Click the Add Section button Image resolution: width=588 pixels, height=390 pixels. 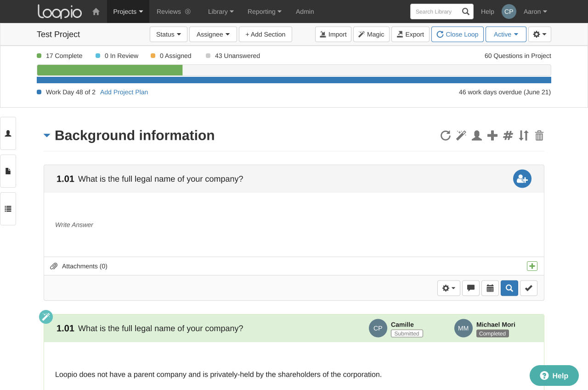[x=266, y=34]
